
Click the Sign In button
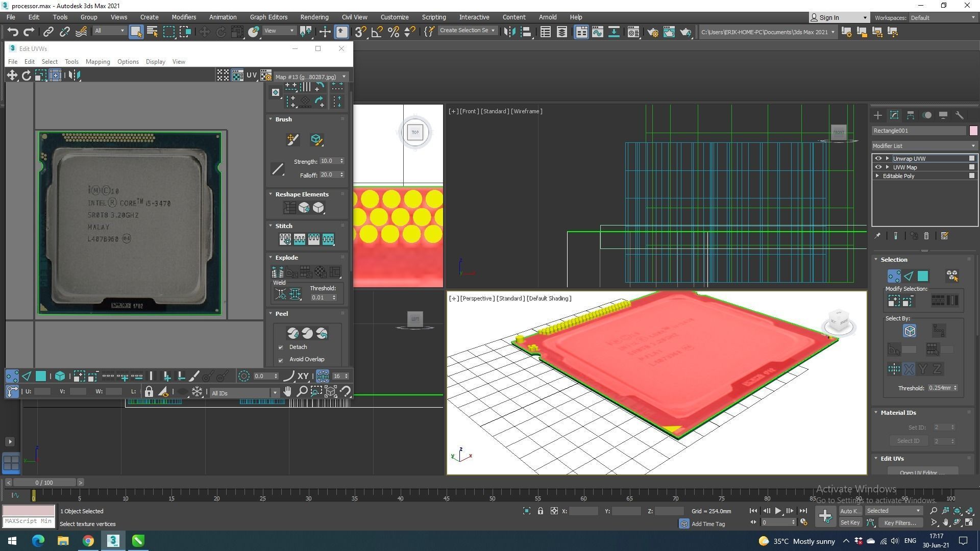coord(839,17)
